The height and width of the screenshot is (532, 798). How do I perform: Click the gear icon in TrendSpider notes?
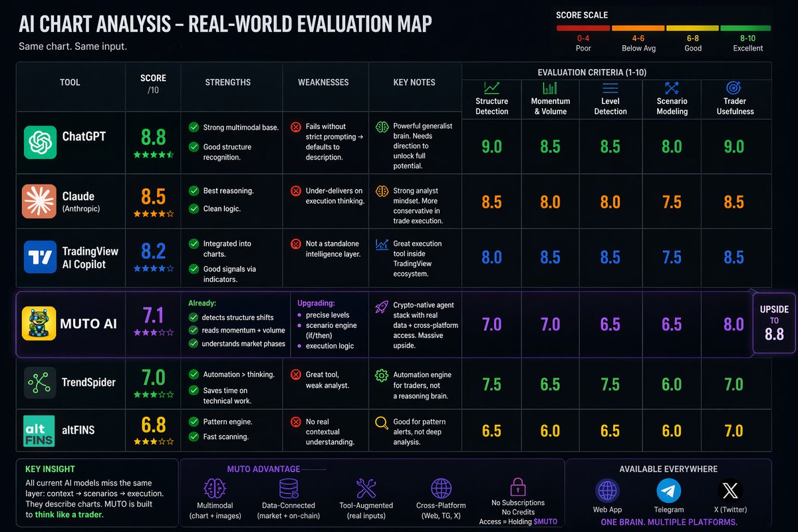pos(382,375)
